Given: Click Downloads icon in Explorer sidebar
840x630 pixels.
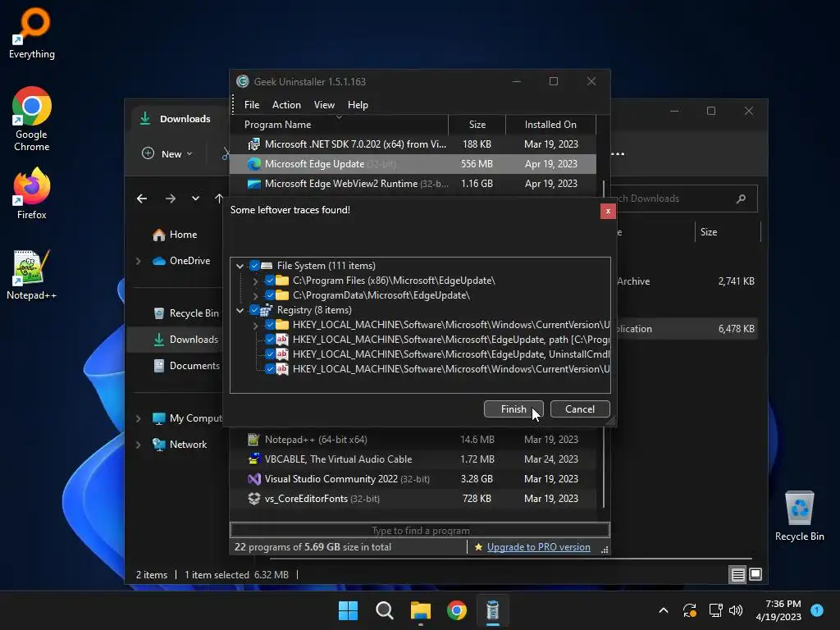Looking at the screenshot, I should [158, 340].
